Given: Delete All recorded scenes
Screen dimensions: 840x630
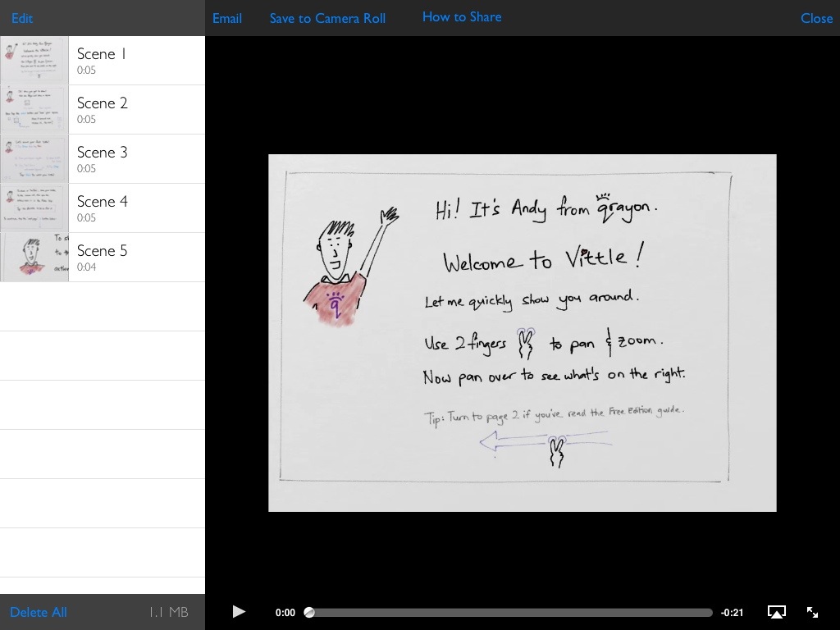Looking at the screenshot, I should click(39, 612).
